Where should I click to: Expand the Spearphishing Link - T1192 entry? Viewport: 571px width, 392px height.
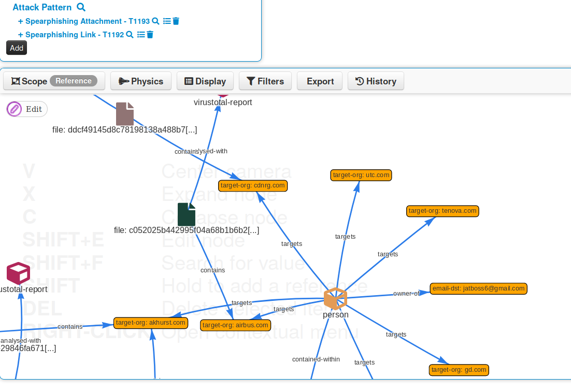click(21, 35)
